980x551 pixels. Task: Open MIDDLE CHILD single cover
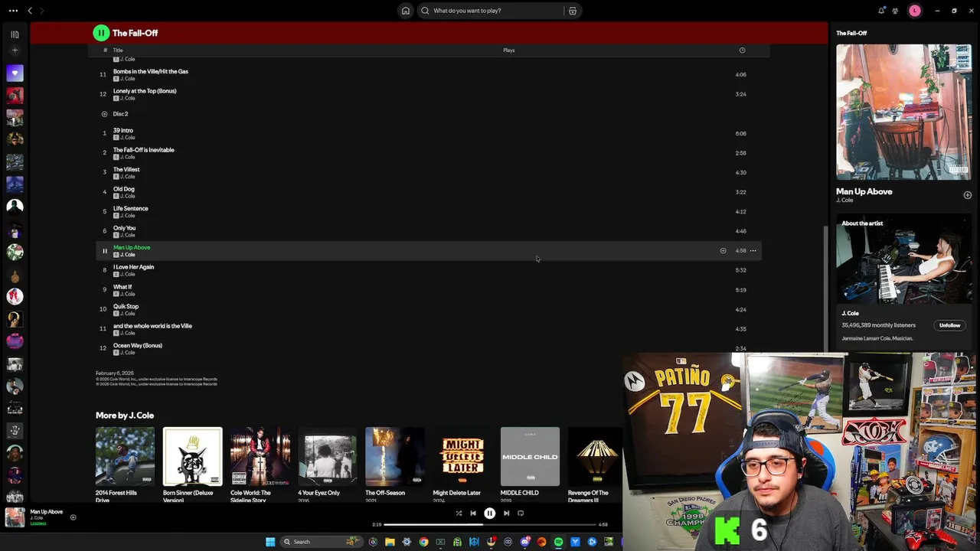click(530, 457)
